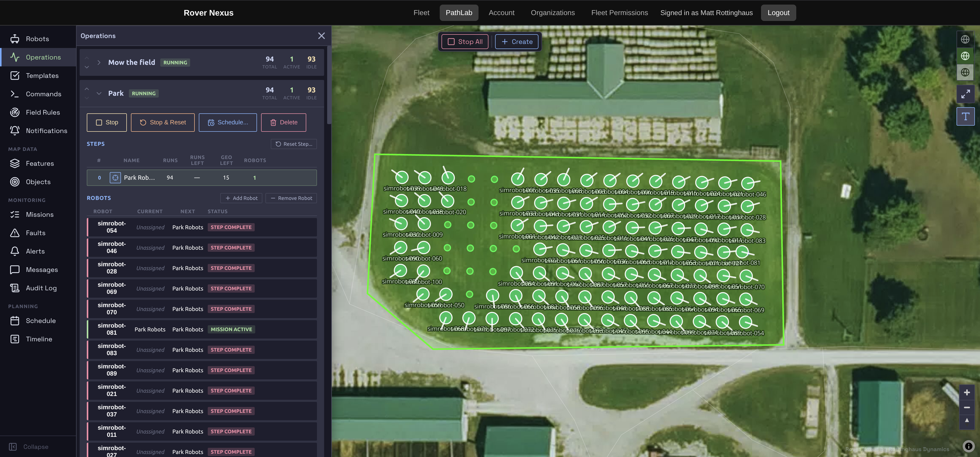The height and width of the screenshot is (457, 980).
Task: Click Remove Robot button
Action: point(291,198)
